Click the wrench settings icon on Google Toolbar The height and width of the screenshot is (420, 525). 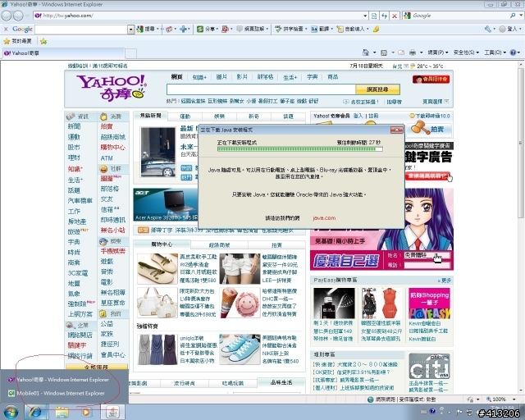pos(488,30)
